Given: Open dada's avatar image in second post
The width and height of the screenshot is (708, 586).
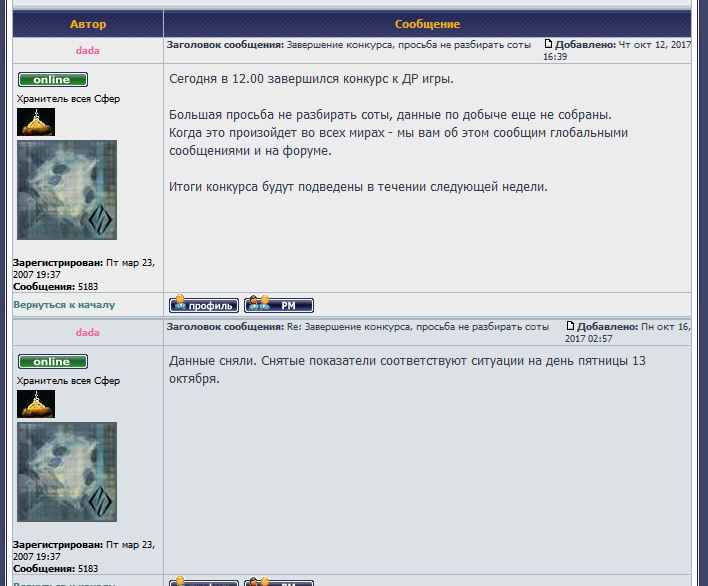Looking at the screenshot, I should click(x=67, y=472).
